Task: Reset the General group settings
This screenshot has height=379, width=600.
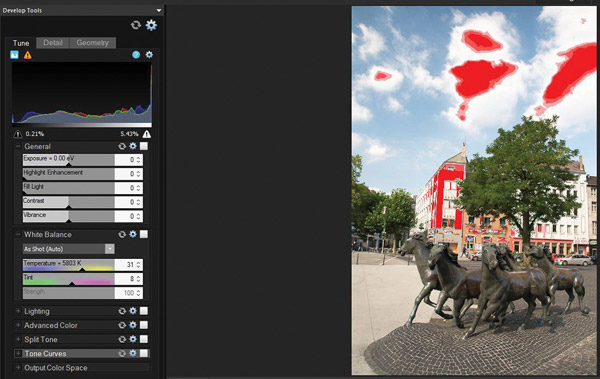Action: tap(122, 146)
